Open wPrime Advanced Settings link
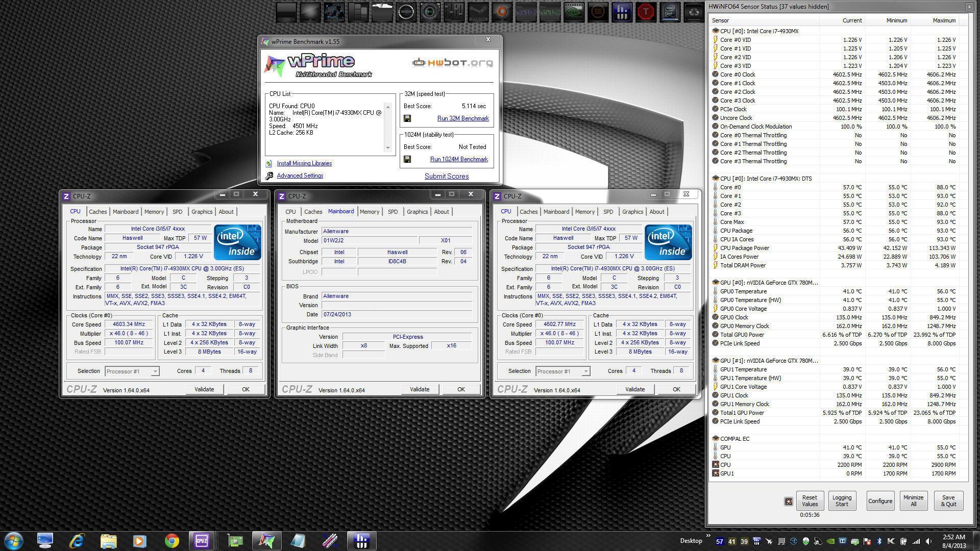This screenshot has height=551, width=980. (300, 176)
